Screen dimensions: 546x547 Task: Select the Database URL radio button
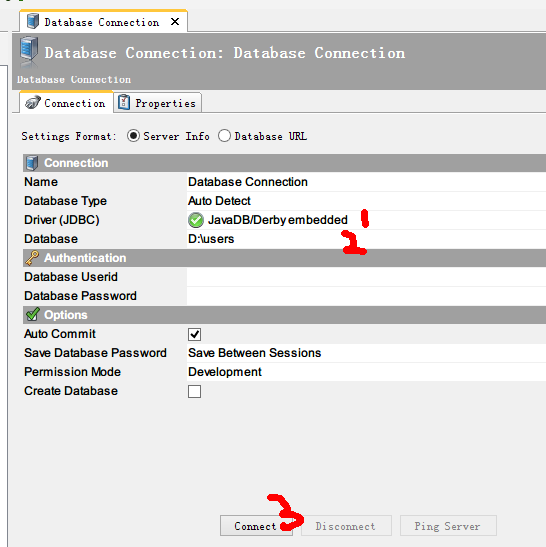click(x=224, y=136)
